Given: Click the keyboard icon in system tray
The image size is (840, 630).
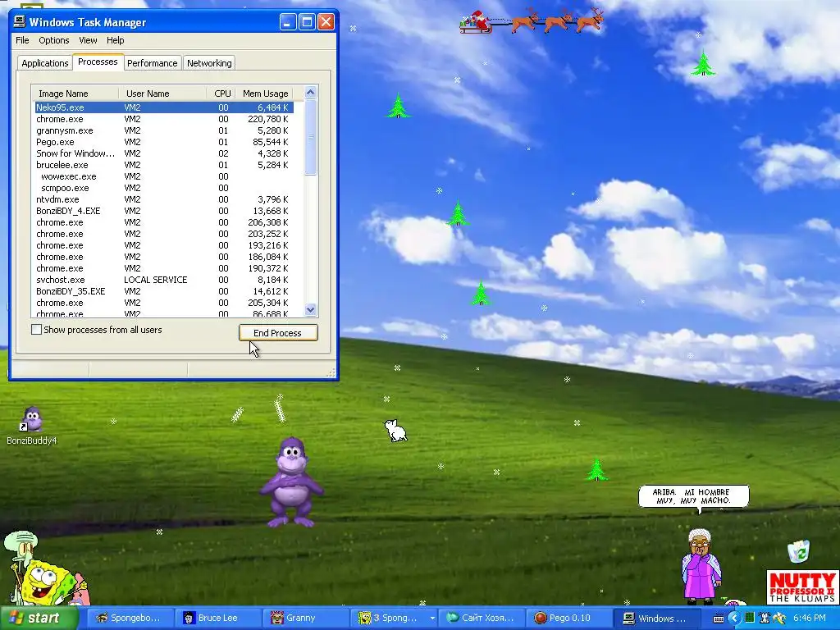Looking at the screenshot, I should coord(719,619).
